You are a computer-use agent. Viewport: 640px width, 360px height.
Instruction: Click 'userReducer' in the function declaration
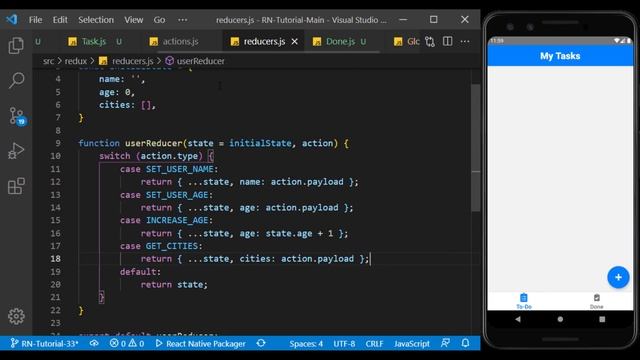(153, 143)
